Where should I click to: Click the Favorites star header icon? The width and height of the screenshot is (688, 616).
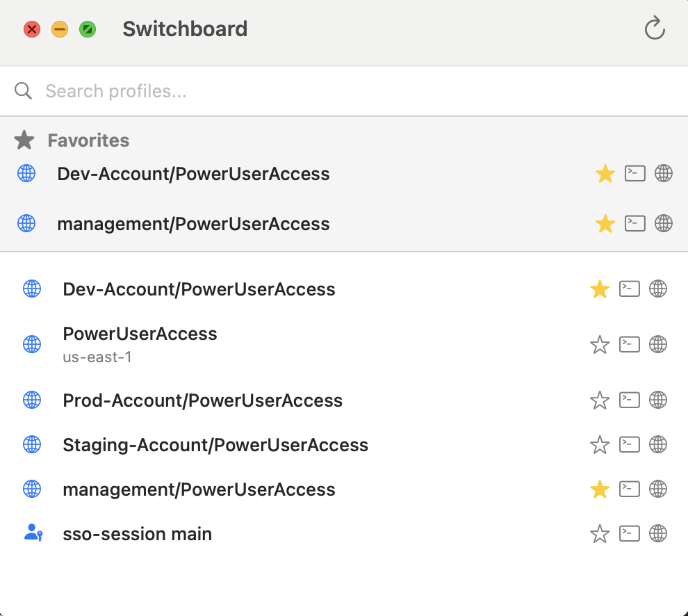24,140
